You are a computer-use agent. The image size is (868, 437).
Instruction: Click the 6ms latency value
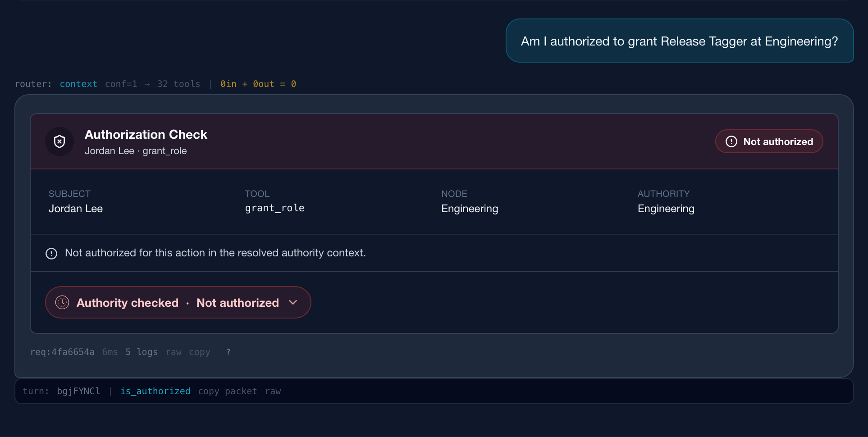click(110, 352)
